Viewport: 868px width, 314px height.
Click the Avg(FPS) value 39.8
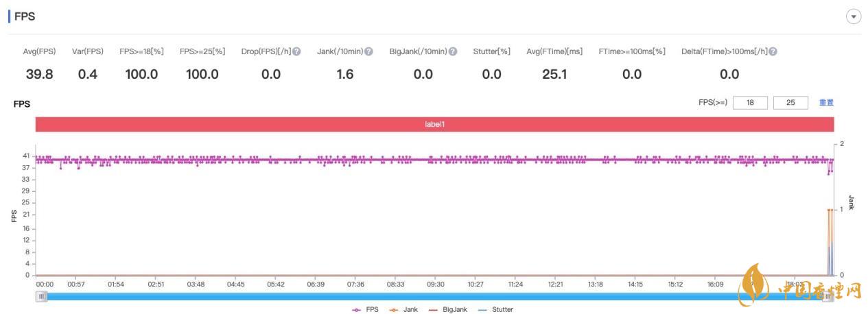click(x=39, y=75)
